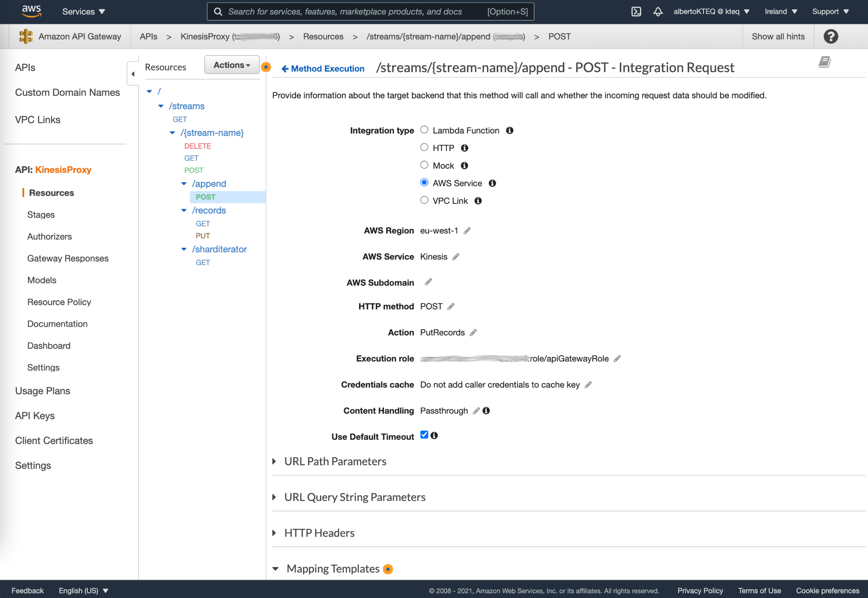Image resolution: width=868 pixels, height=598 pixels.
Task: Select the PUT method under /records
Action: point(203,236)
